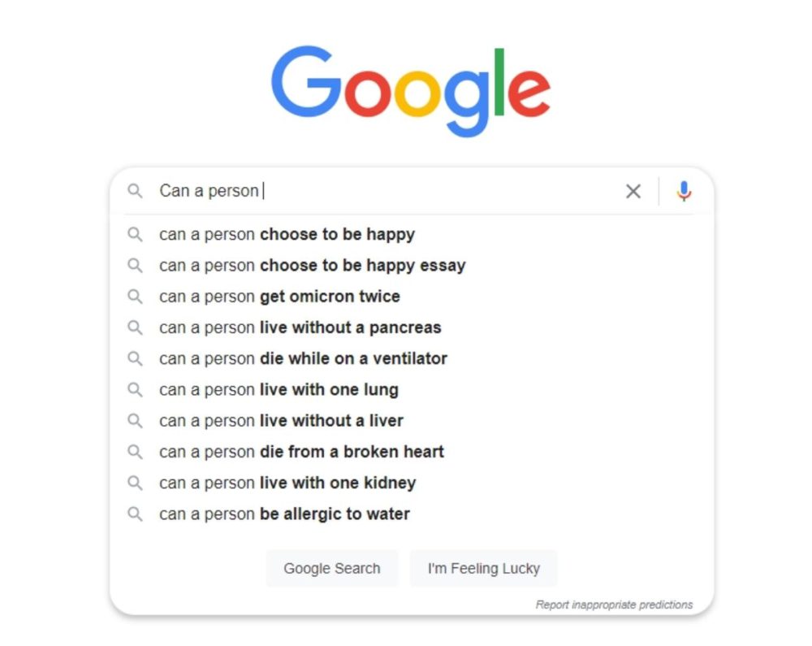This screenshot has width=812, height=646.
Task: Click the magnifying glass inside the search bar
Action: point(135,190)
